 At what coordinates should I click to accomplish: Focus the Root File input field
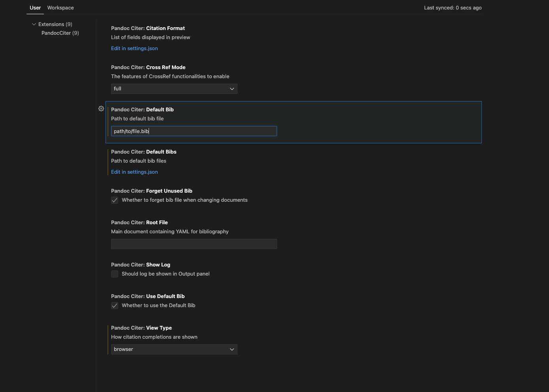[x=194, y=244]
